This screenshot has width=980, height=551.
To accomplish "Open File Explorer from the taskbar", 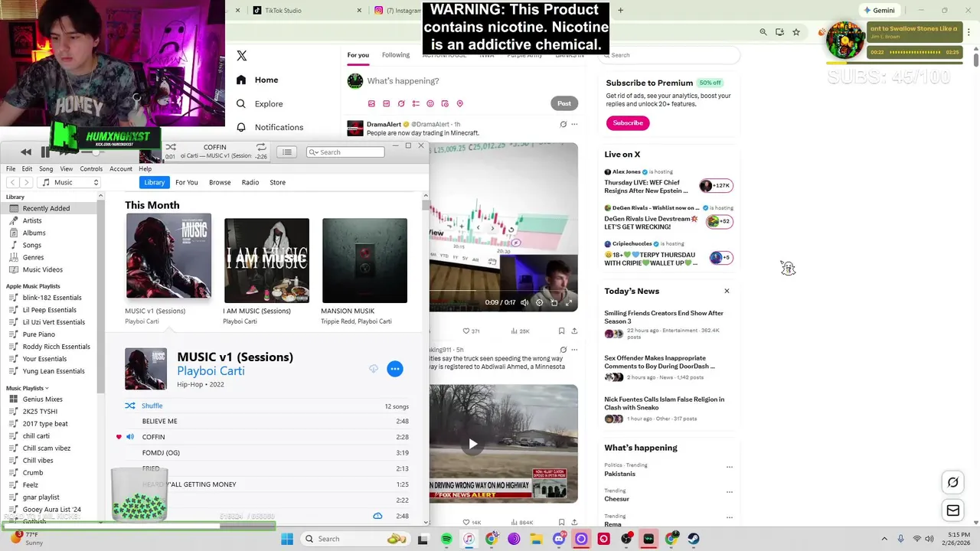I will tap(536, 539).
